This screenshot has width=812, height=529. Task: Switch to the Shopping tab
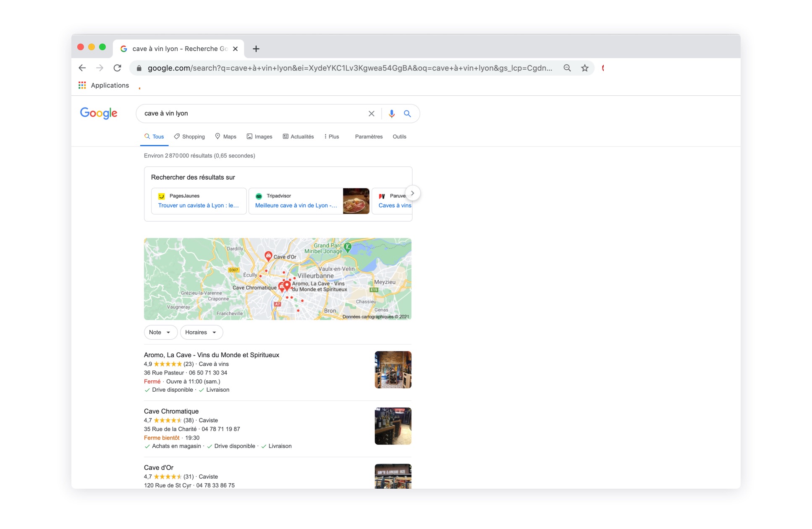point(189,136)
